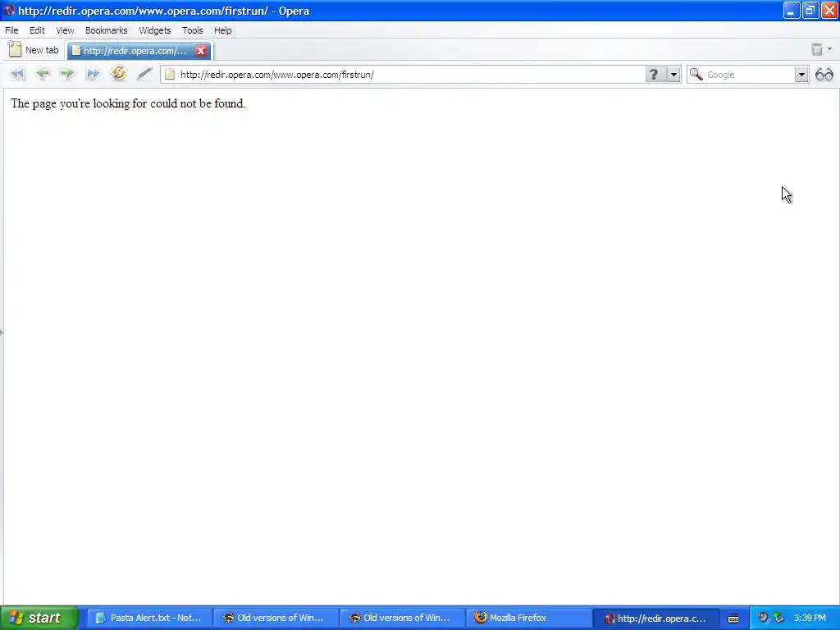840x630 pixels.
Task: Minimize the Opera window
Action: click(x=791, y=10)
